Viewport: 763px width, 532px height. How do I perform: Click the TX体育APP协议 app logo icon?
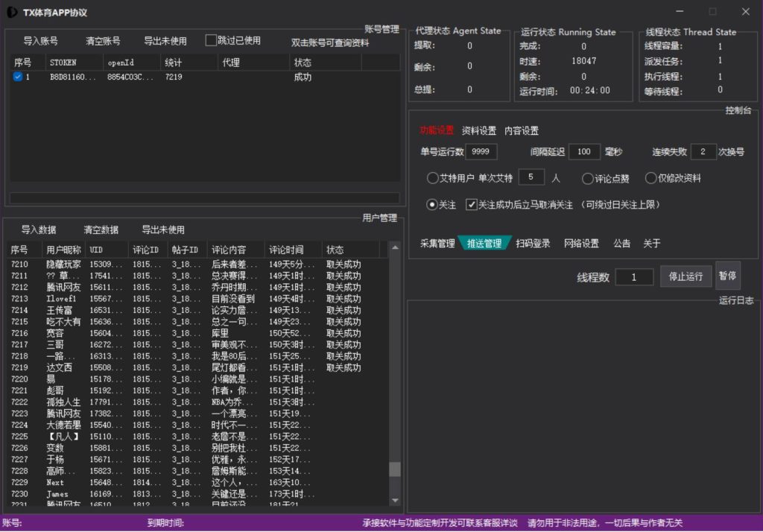pos(12,12)
